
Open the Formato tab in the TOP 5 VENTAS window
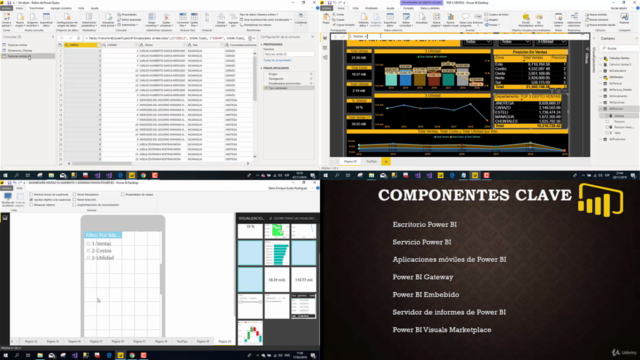point(408,8)
